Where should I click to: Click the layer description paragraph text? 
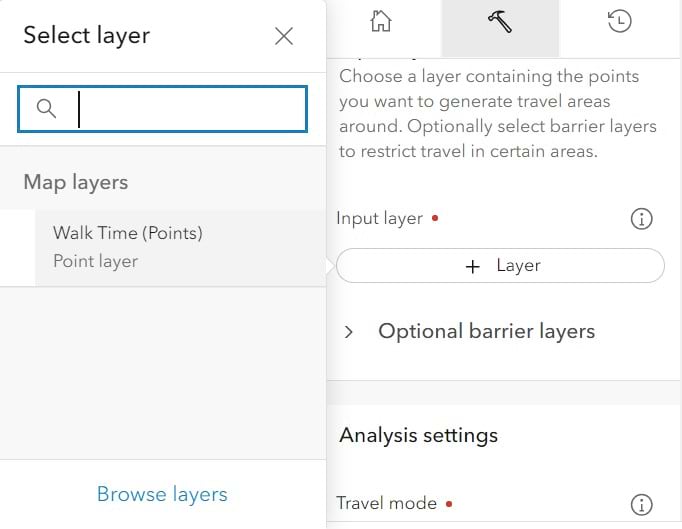[x=496, y=114]
